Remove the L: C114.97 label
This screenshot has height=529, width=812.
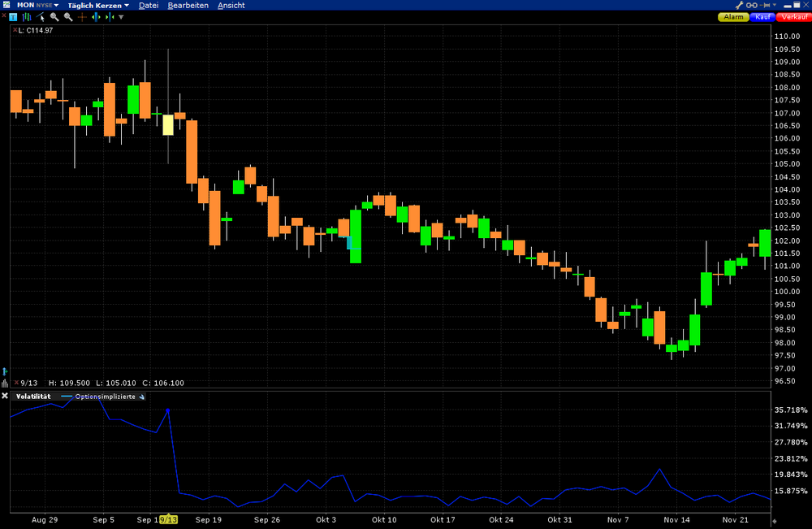tap(15, 30)
